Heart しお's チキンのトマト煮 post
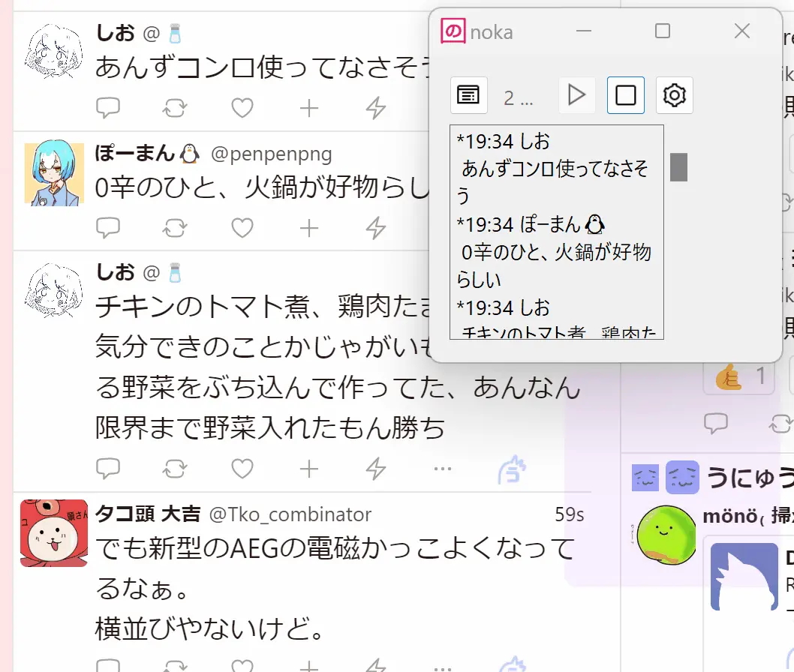Image resolution: width=794 pixels, height=672 pixels. click(x=242, y=469)
